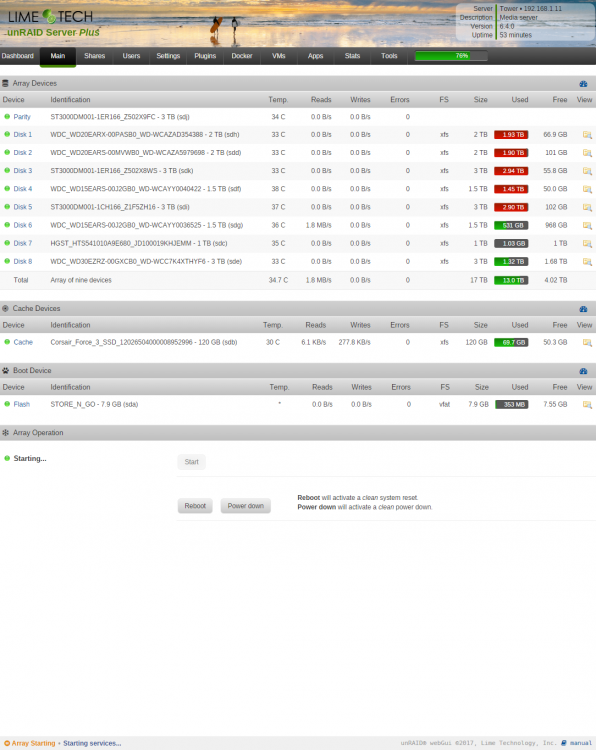
Task: Browse Disk 5 contents via view icon
Action: click(x=587, y=208)
